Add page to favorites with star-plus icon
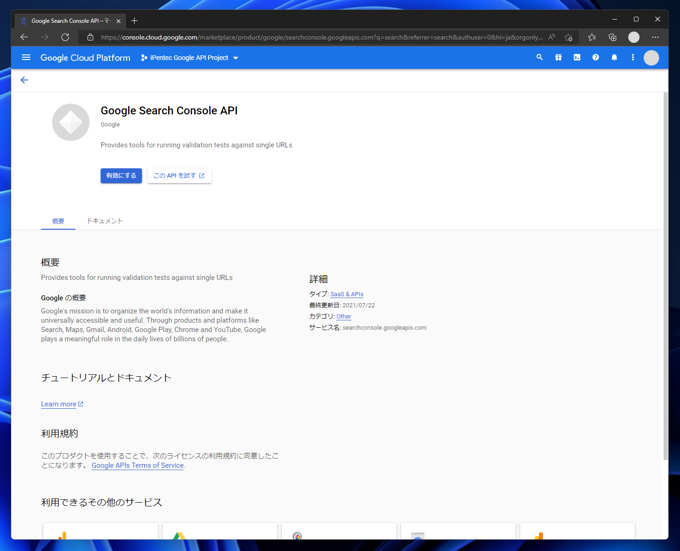This screenshot has width=680, height=551. point(569,37)
